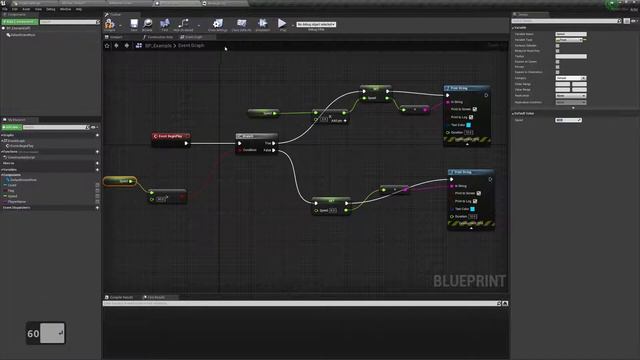The height and width of the screenshot is (360, 640).
Task: Collapse the Variable section in Details
Action: coord(513,28)
